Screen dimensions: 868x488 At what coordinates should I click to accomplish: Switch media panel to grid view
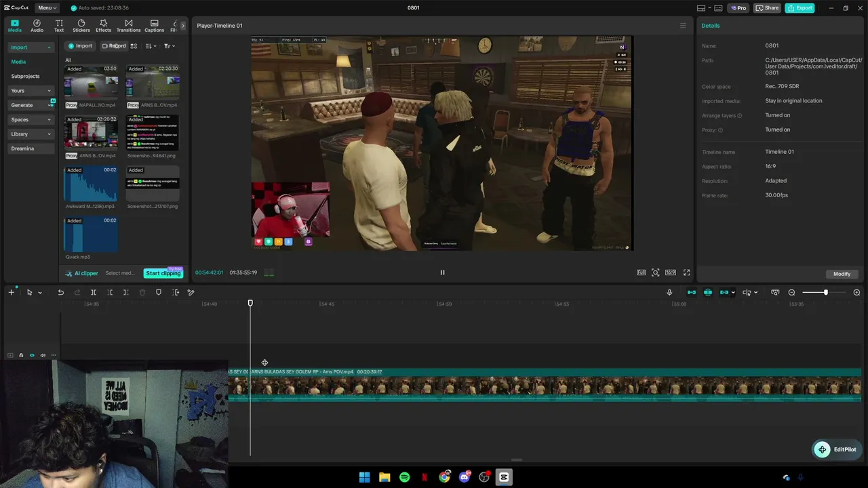pos(134,46)
